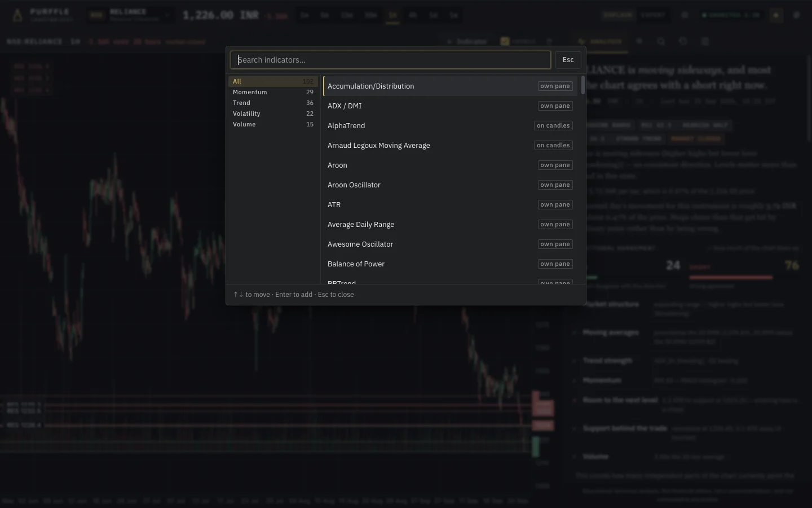The width and height of the screenshot is (812, 508).
Task: Add the Awesome Oscillator indicator
Action: coord(450,244)
